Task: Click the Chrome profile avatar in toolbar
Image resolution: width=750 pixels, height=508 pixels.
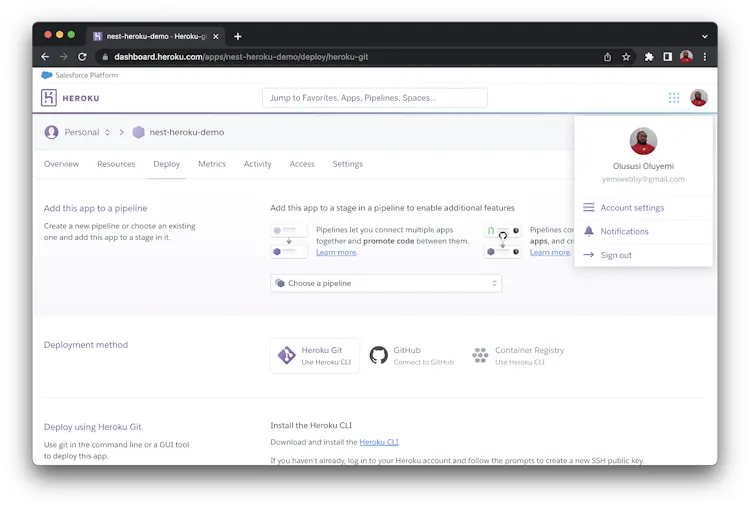Action: 686,56
